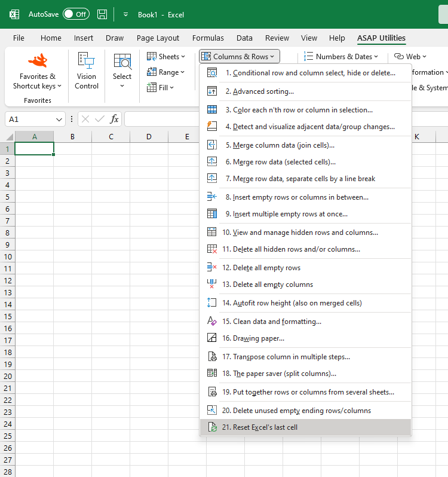Go to the Page Layout tab

click(158, 38)
